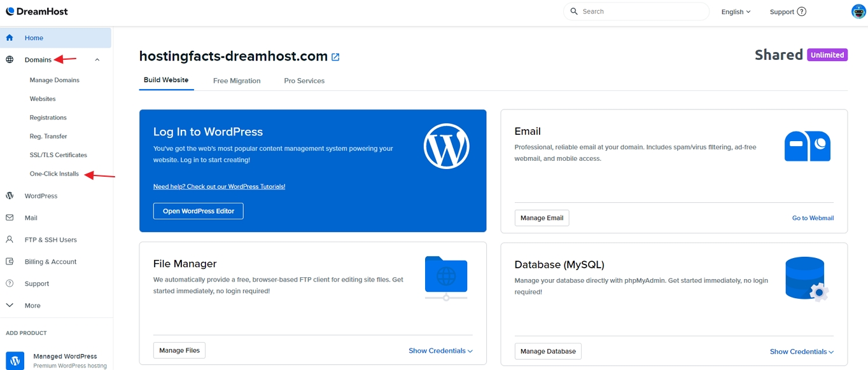Click the ADD PRODUCT heading
Screen dimensions: 868x370
point(26,333)
